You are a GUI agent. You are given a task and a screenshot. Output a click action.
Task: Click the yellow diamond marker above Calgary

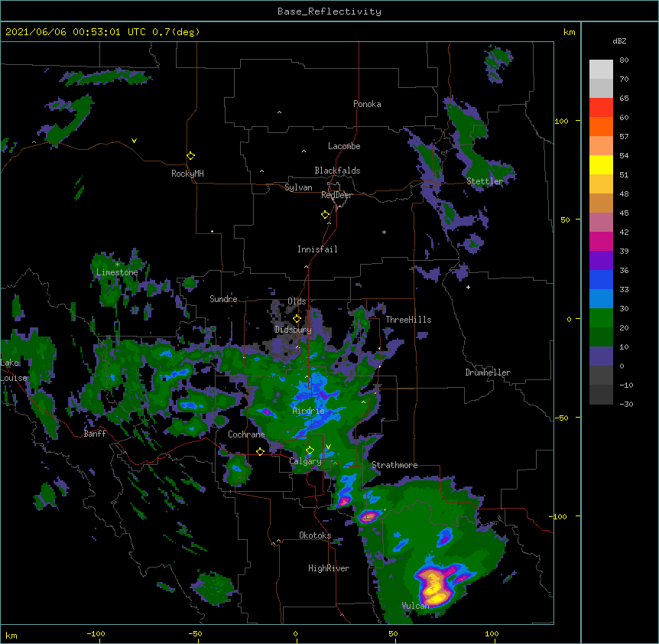click(310, 450)
